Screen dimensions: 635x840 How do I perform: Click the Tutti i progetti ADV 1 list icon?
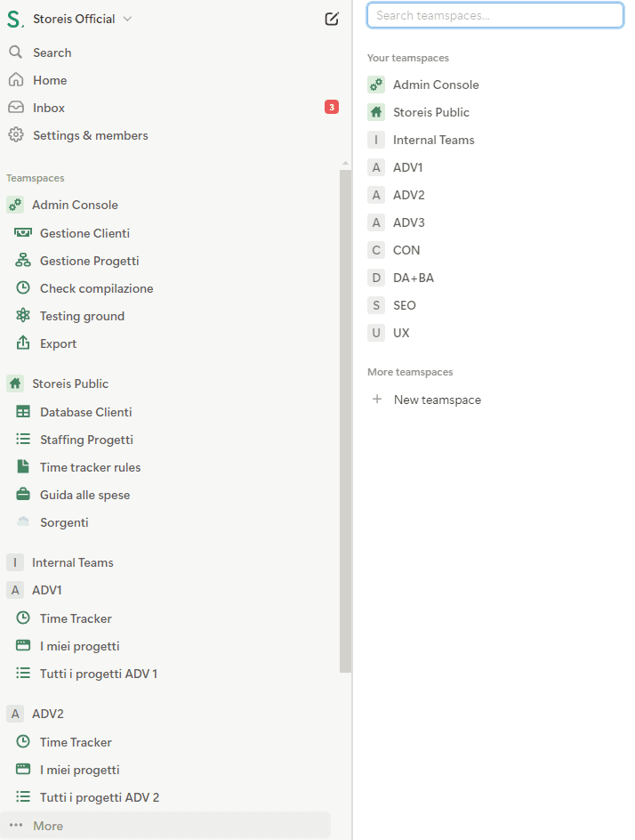coord(23,673)
